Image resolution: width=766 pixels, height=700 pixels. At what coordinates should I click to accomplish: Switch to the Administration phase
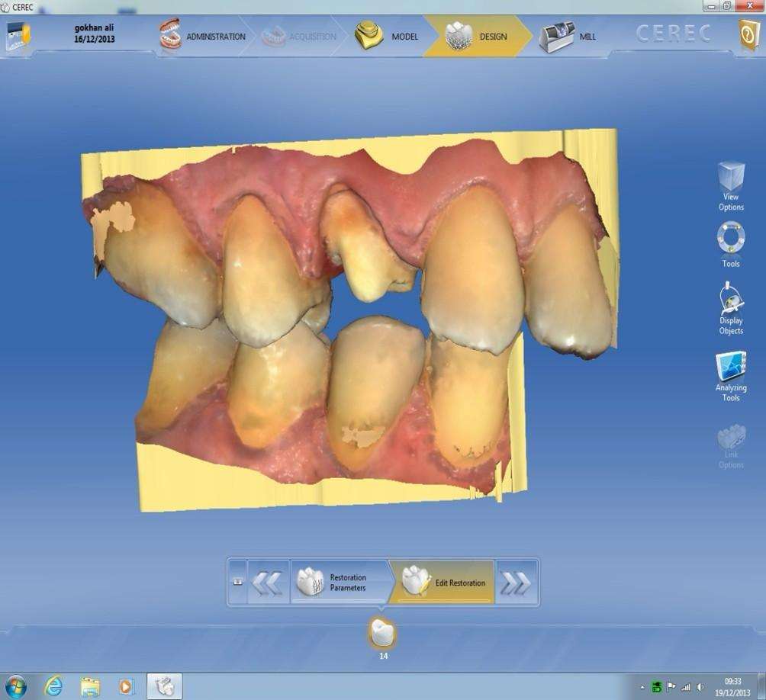(x=203, y=36)
